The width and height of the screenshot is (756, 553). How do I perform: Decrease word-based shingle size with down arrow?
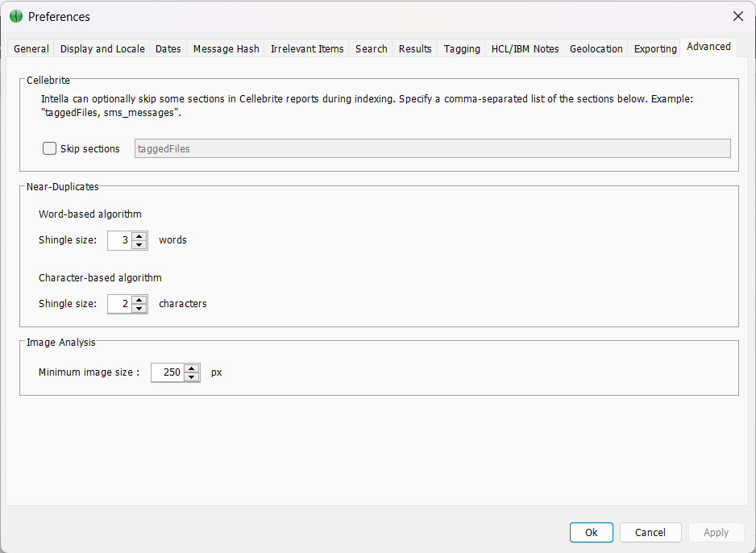tap(139, 245)
